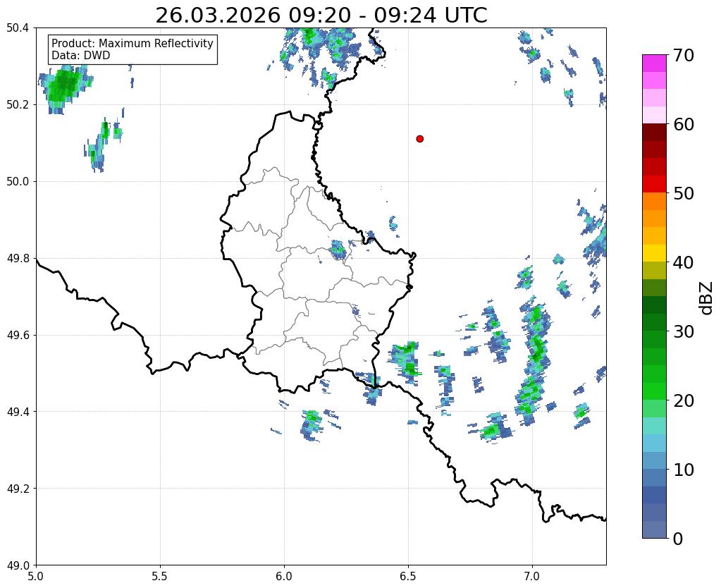This screenshot has width=721, height=588.
Task: Click the small radar echo inside Luxembourg near 49.8N
Action: tap(338, 249)
